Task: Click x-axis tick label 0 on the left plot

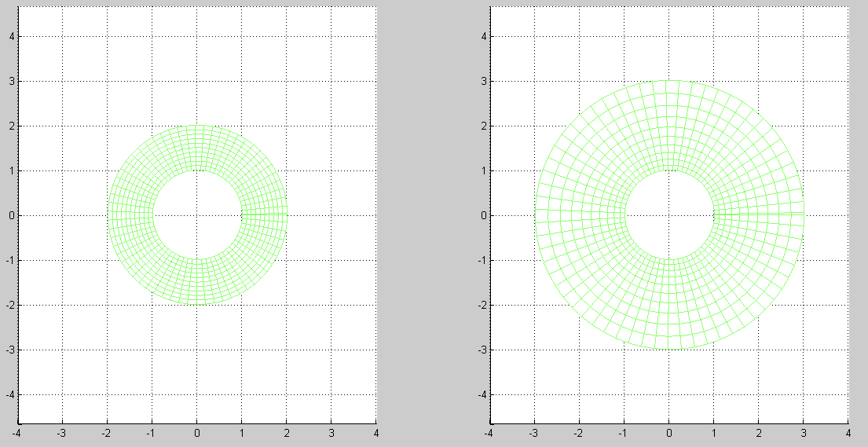Action: point(197,433)
